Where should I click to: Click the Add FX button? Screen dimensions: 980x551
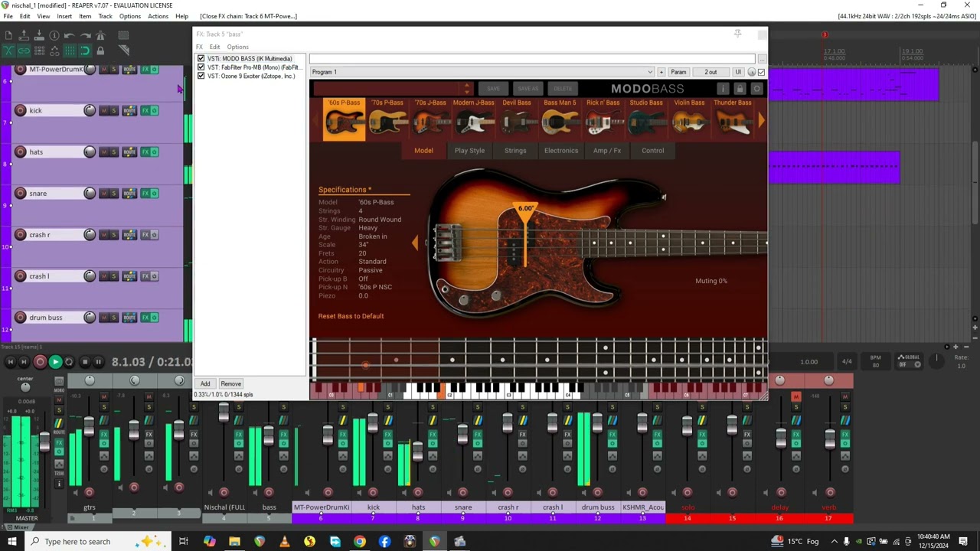(x=205, y=384)
